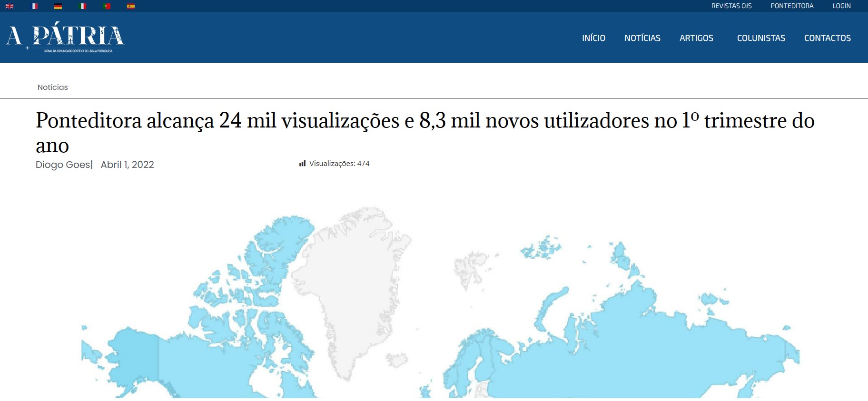Image resolution: width=868 pixels, height=401 pixels.
Task: Select the Portuguese flag language
Action: (107, 6)
